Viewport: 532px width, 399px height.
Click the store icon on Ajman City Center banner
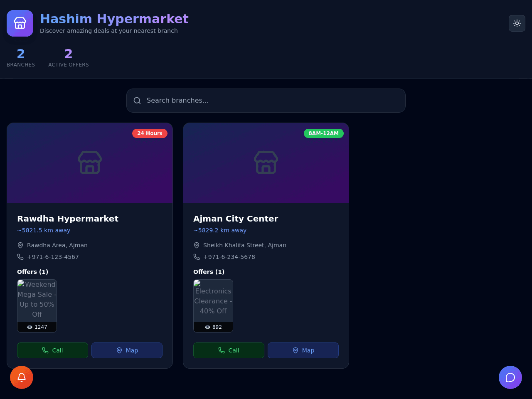tap(266, 163)
